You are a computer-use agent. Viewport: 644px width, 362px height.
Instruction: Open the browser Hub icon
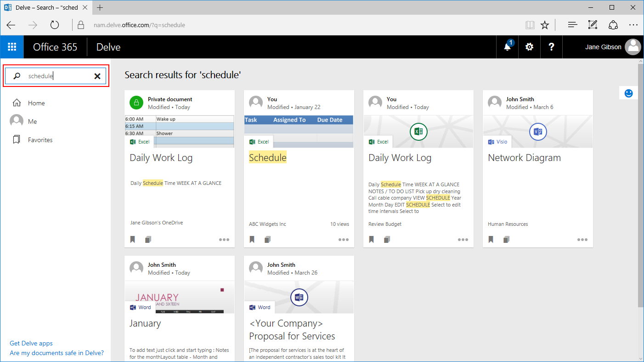click(x=572, y=25)
